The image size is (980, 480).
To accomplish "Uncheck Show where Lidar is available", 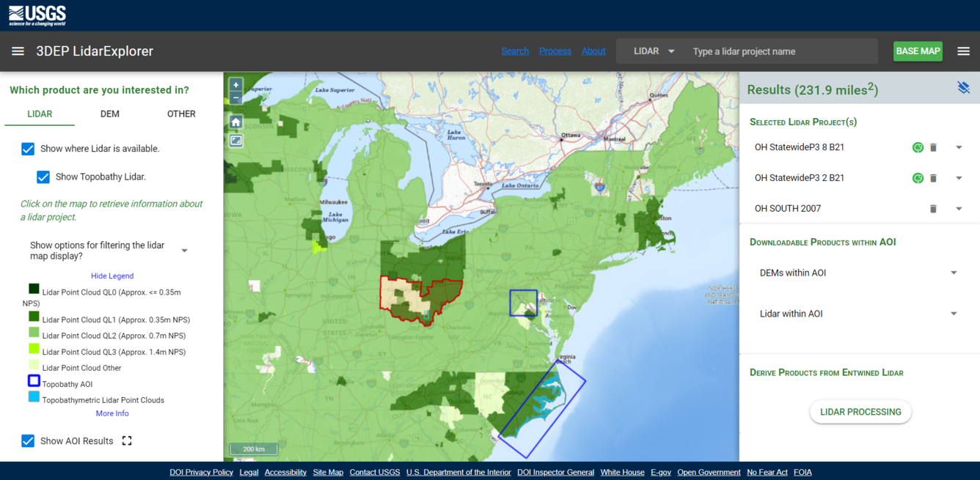I will pyautogui.click(x=28, y=149).
